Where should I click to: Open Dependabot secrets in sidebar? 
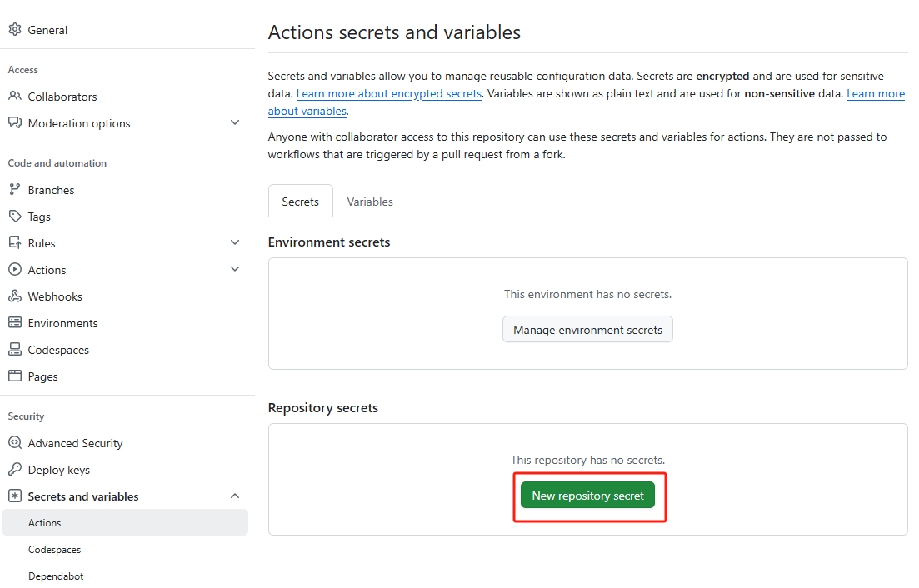coord(56,576)
